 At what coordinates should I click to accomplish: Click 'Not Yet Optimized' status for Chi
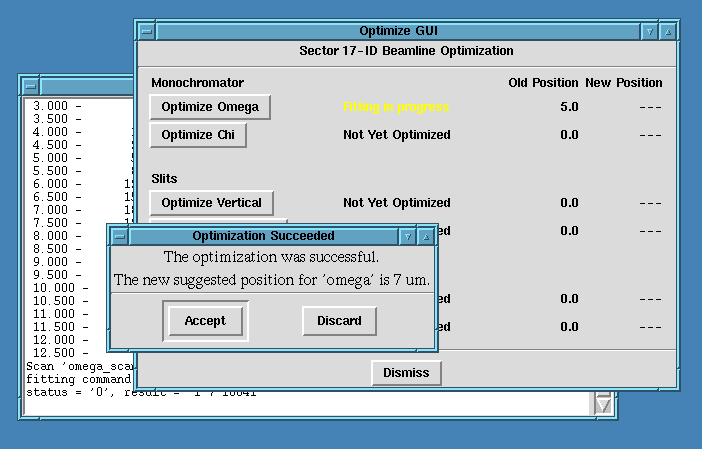(x=397, y=135)
